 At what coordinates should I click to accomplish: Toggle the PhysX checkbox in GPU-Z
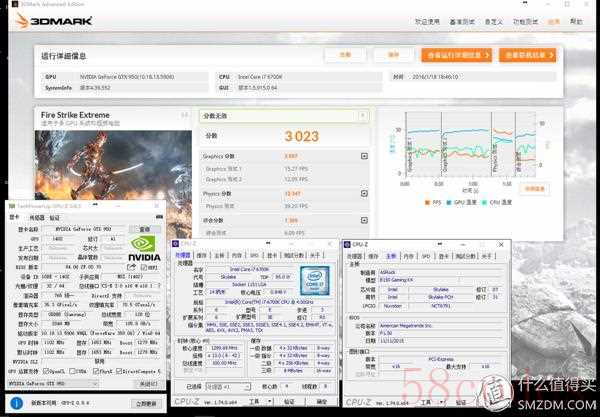coord(96,371)
